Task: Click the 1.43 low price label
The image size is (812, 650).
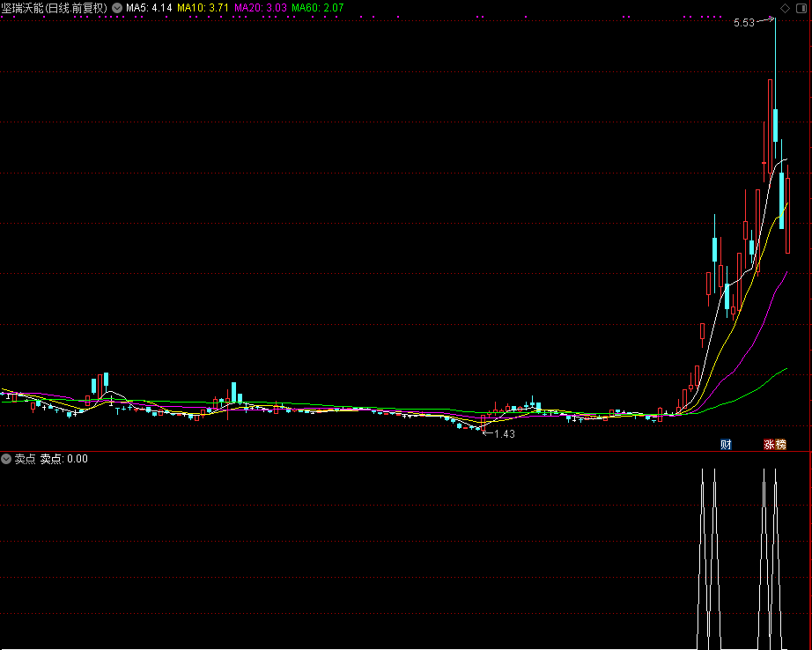Action: click(505, 434)
